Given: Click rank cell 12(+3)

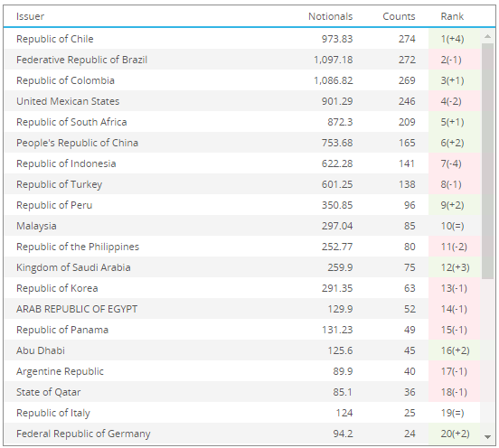Looking at the screenshot, I should [455, 267].
